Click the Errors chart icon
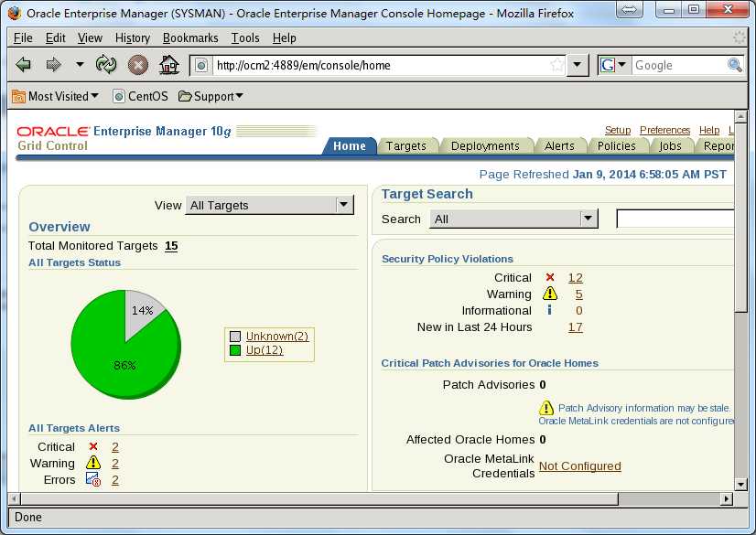Viewport: 756px width, 535px height. (93, 479)
